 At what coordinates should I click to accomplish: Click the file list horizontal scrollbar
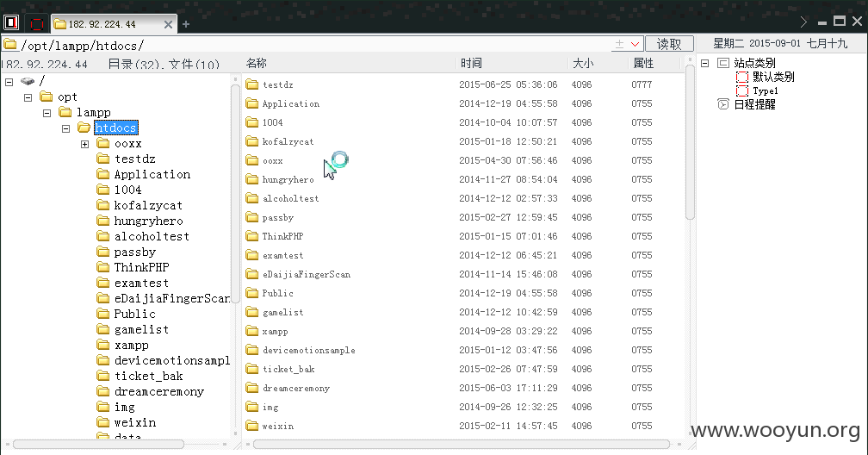point(462,444)
